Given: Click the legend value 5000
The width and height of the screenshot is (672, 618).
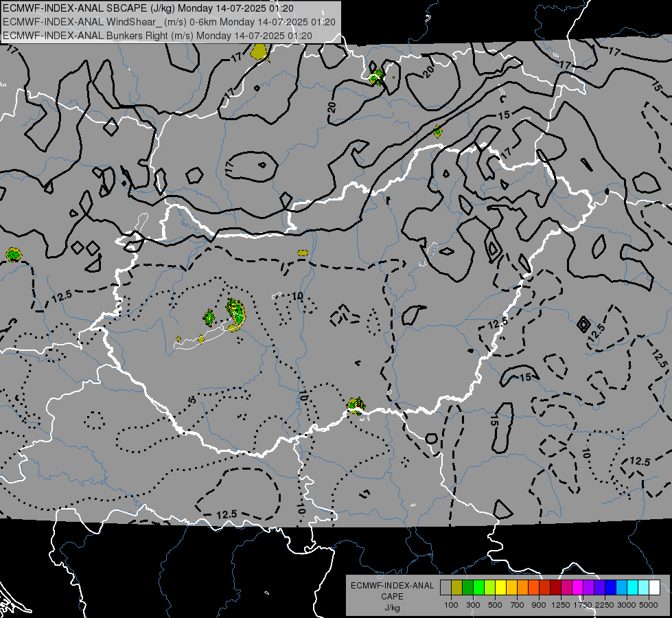Looking at the screenshot, I should click(x=649, y=605).
